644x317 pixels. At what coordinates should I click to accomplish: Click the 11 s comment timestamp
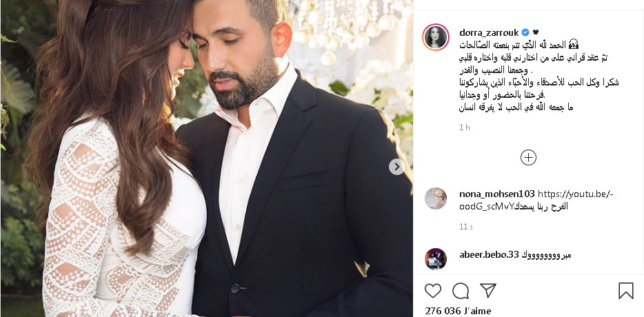[x=465, y=226]
